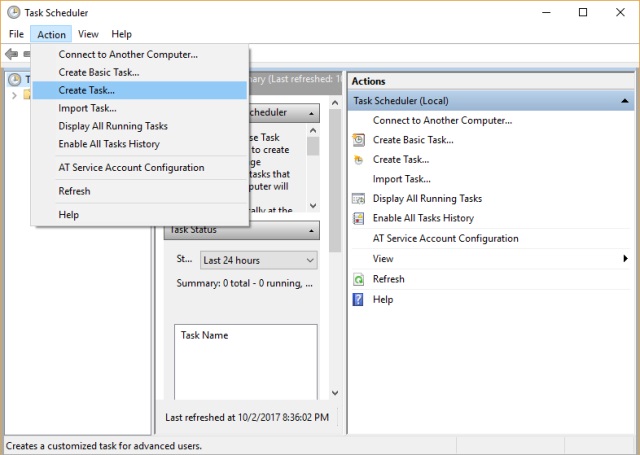Click the Back arrow toolbar icon
Screen dimensions: 640x455
pos(11,54)
